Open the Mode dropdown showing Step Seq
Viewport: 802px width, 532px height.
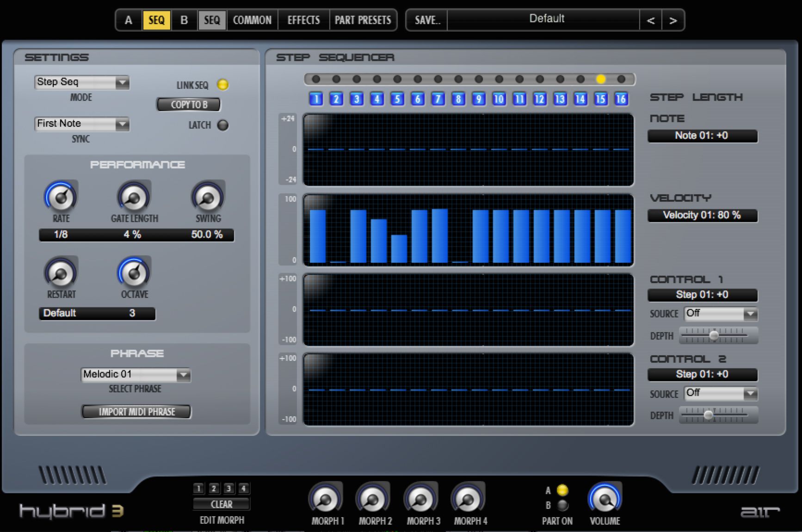coord(82,82)
